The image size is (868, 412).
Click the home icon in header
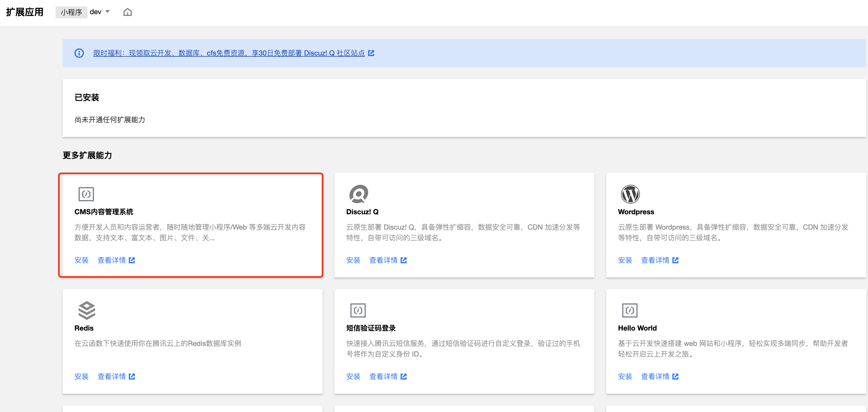(x=127, y=12)
